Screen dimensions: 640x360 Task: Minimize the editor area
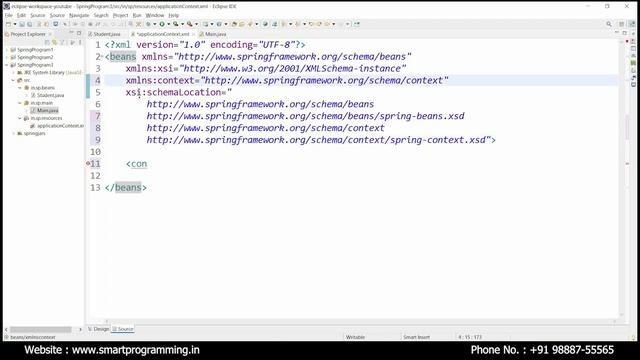616,33
